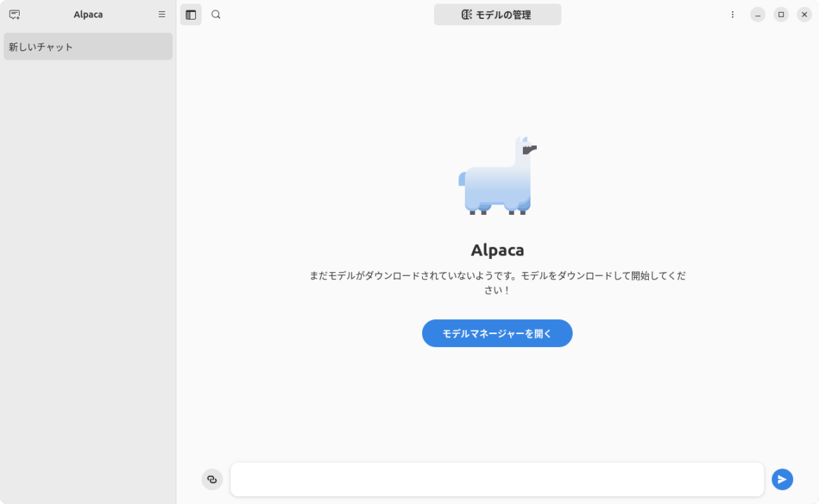Click the model download hint text
819x504 pixels.
click(x=497, y=282)
